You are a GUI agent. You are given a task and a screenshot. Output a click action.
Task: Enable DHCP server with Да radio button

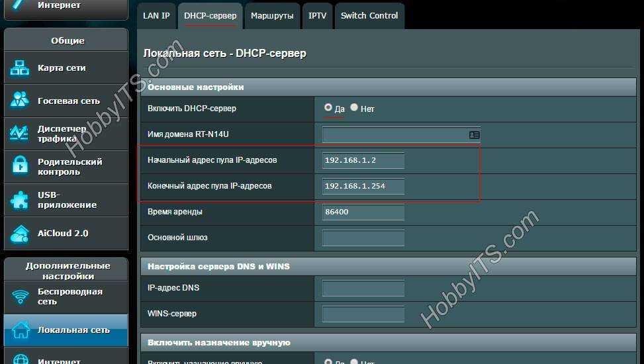click(328, 107)
